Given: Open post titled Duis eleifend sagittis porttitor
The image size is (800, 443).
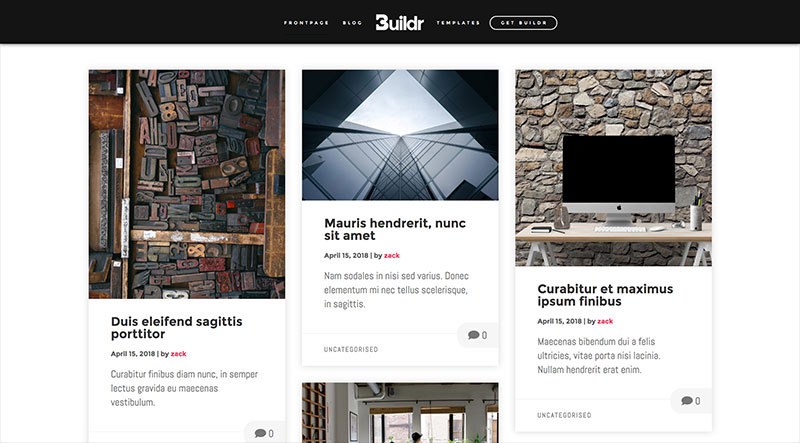Looking at the screenshot, I should click(177, 328).
